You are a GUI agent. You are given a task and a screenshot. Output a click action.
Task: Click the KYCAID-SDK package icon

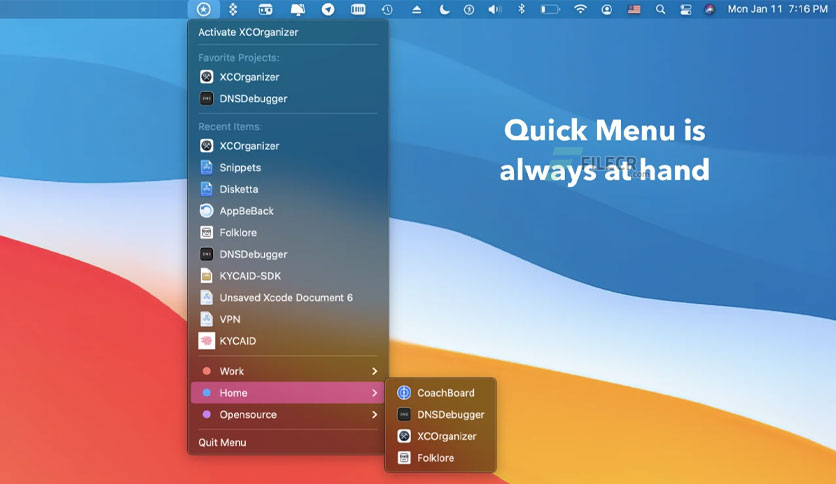click(x=206, y=276)
